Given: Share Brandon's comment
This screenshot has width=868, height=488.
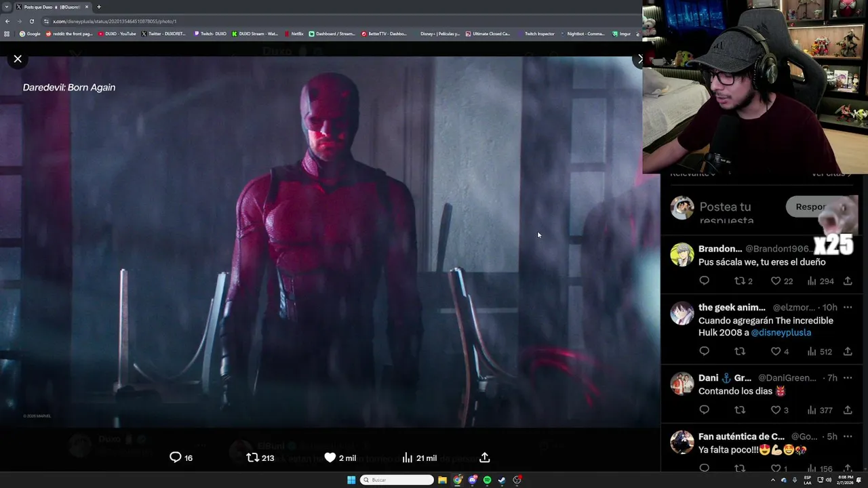Looking at the screenshot, I should [848, 281].
